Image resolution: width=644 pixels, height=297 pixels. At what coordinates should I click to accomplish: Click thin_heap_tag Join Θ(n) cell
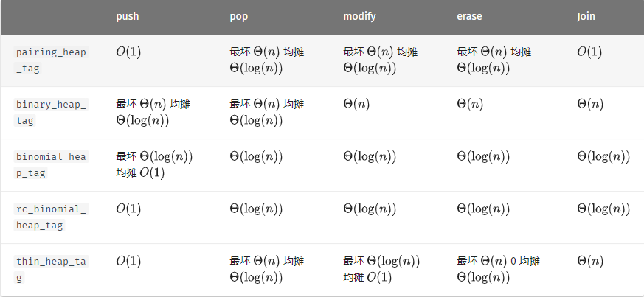click(x=590, y=262)
